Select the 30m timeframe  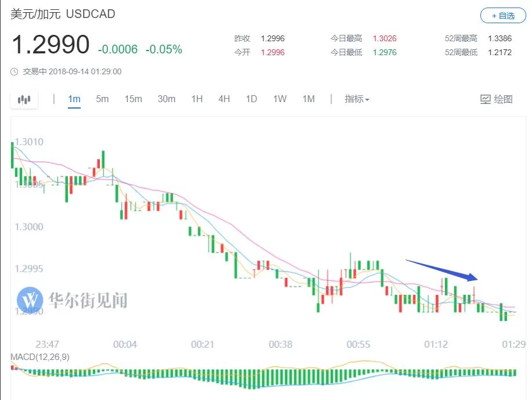(x=167, y=99)
